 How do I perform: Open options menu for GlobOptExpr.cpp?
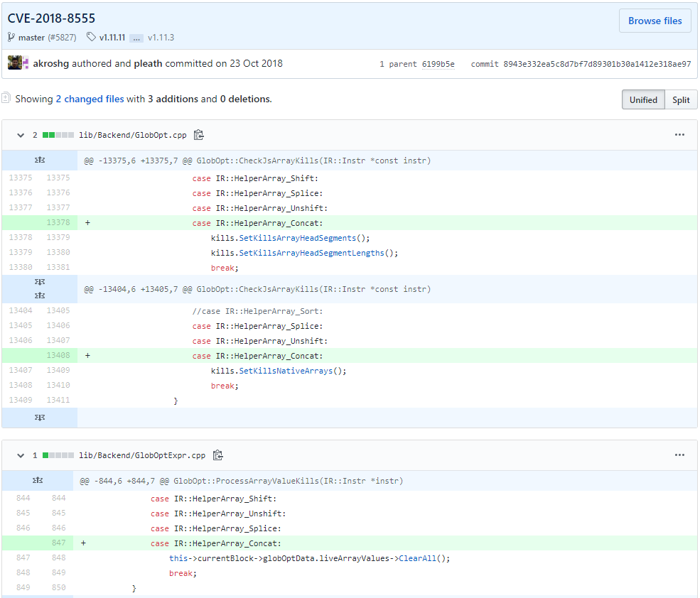pos(679,455)
